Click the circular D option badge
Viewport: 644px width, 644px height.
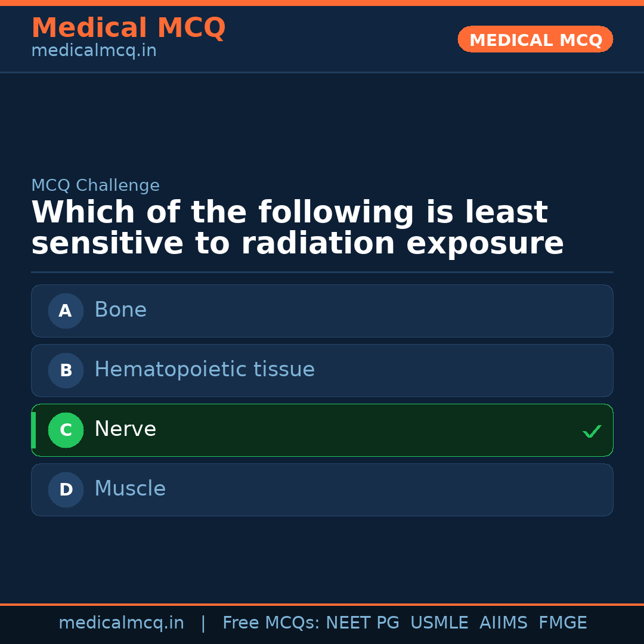[65, 490]
